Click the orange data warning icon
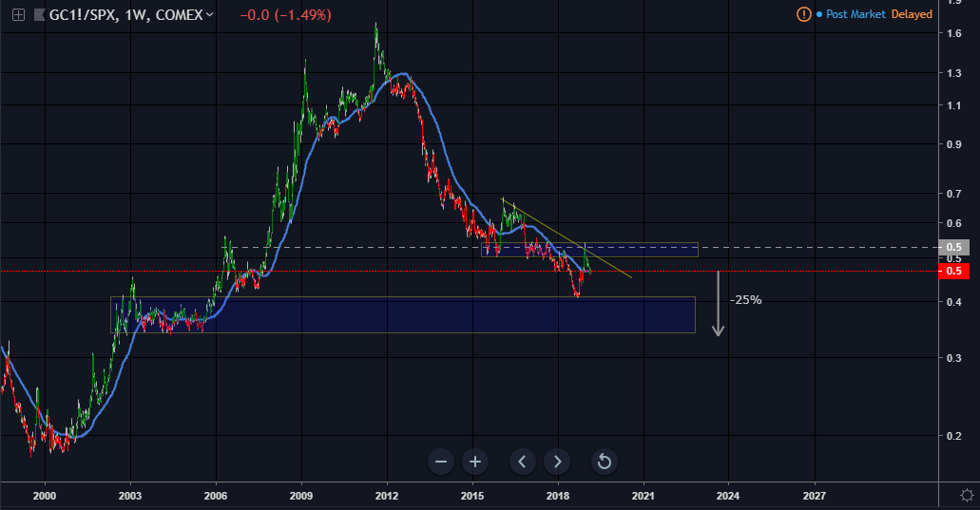 804,14
